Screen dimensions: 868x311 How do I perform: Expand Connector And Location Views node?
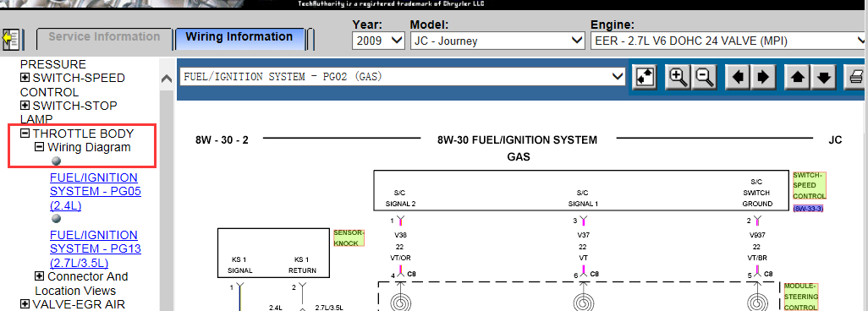click(39, 276)
